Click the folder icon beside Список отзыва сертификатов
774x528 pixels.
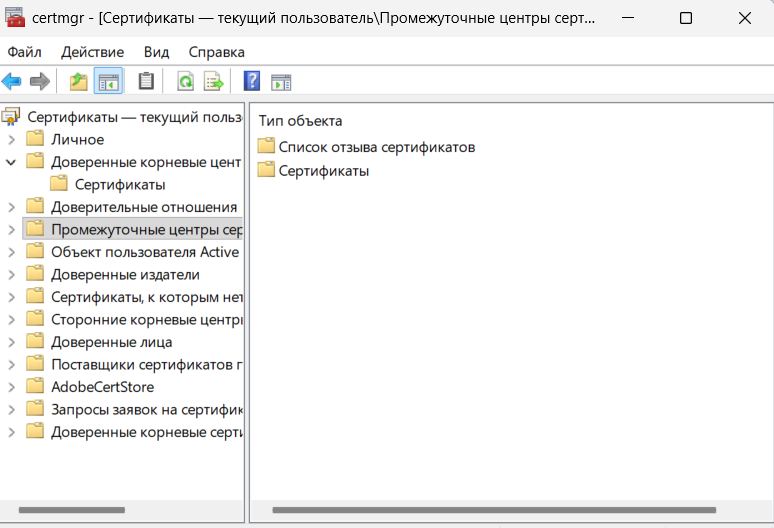click(x=266, y=146)
